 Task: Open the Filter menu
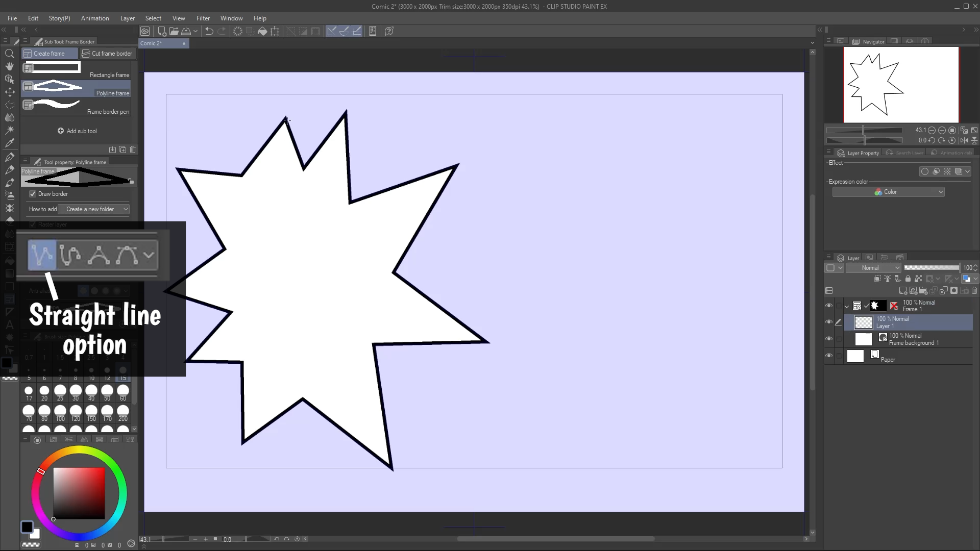click(203, 18)
